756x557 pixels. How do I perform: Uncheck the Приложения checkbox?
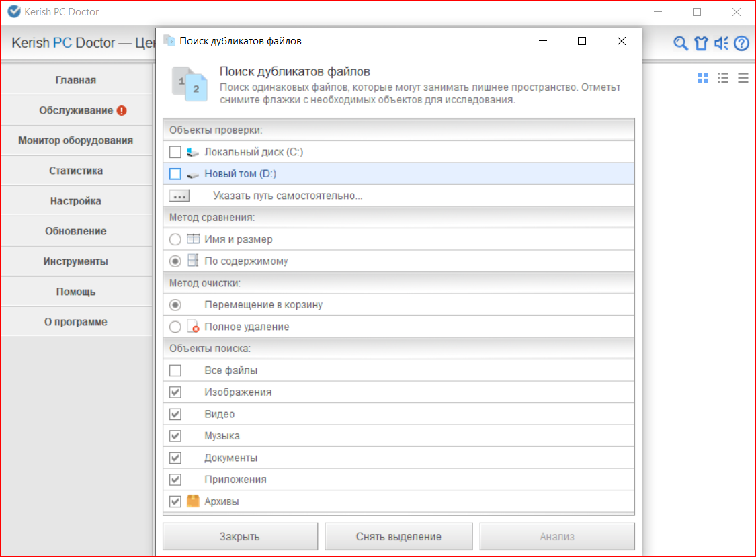(175, 479)
